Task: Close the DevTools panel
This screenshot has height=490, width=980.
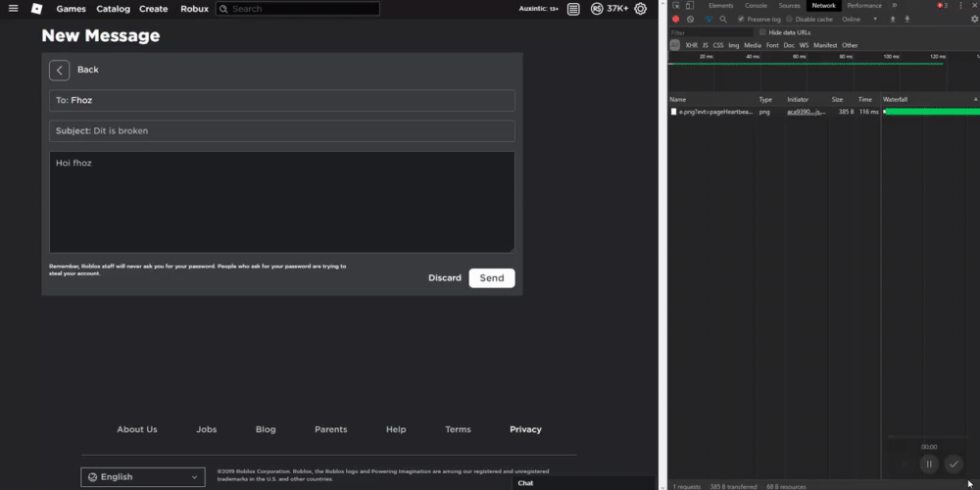Action: pyautogui.click(x=974, y=6)
